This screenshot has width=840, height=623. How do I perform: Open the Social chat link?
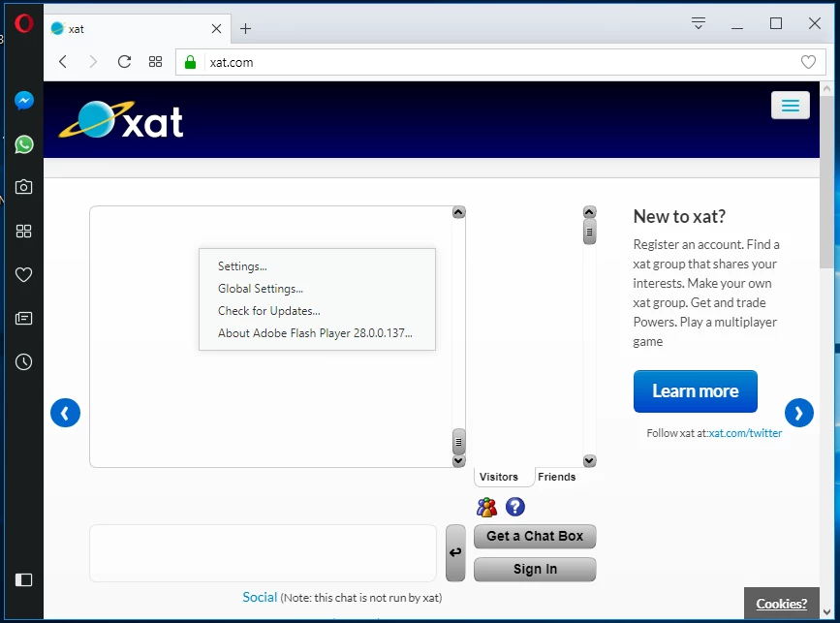click(260, 597)
